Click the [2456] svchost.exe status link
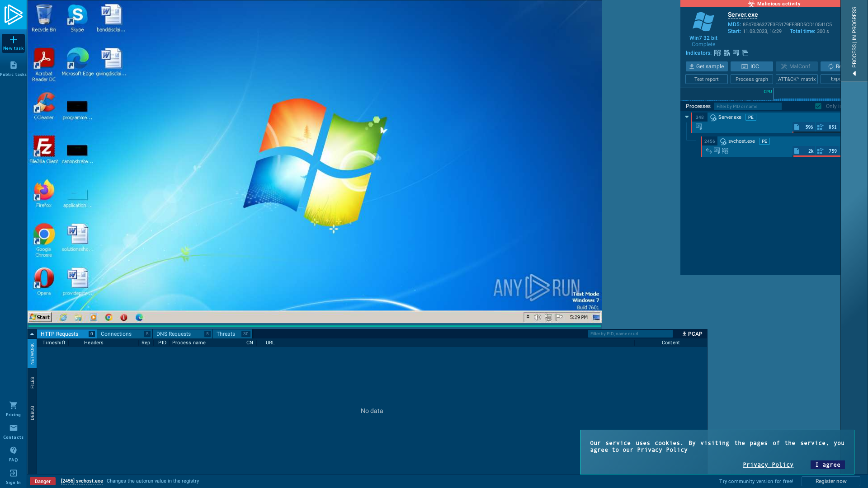Image resolution: width=868 pixels, height=488 pixels. point(82,481)
